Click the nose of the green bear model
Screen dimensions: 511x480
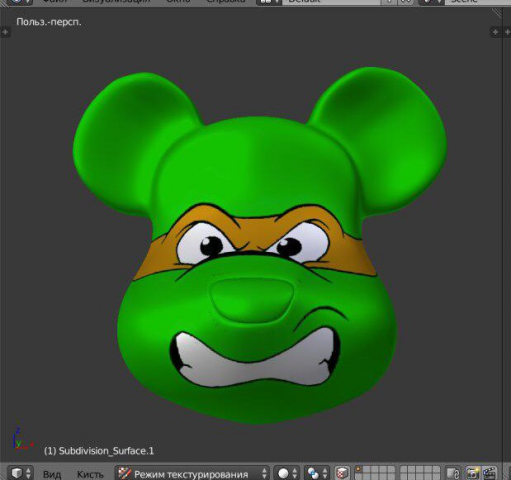point(253,301)
